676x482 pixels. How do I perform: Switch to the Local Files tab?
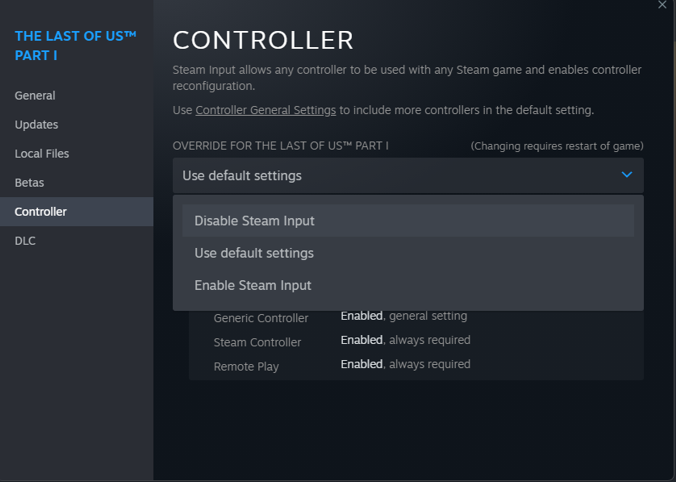point(42,154)
